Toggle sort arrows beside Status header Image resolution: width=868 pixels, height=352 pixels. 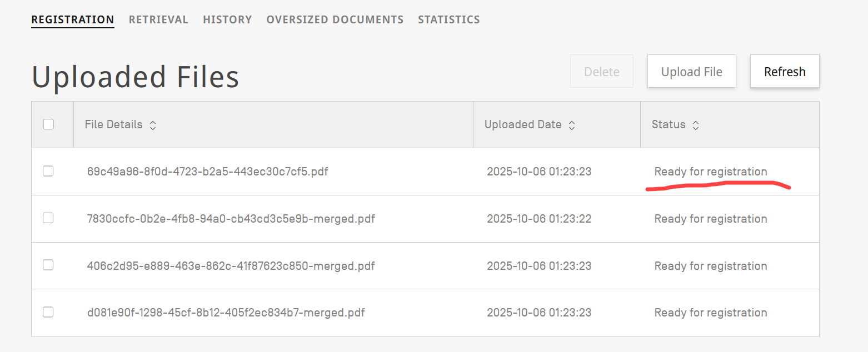pyautogui.click(x=695, y=125)
